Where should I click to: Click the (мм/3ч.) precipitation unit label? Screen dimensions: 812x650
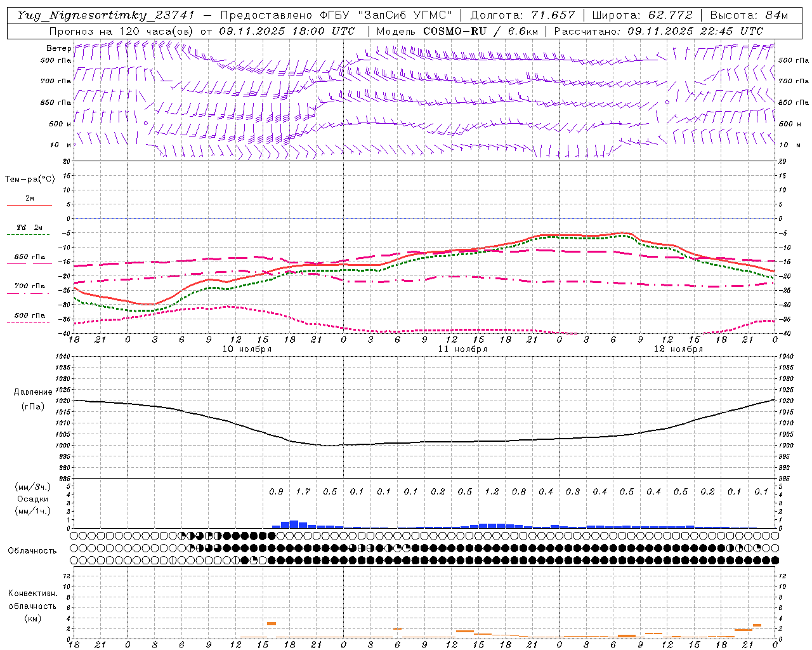tap(33, 487)
